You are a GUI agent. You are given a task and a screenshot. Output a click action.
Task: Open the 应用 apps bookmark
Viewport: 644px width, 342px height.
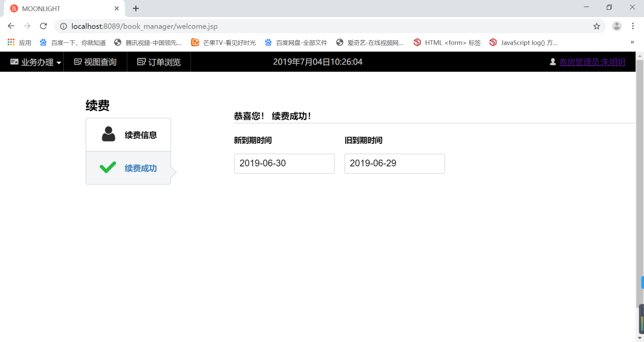pos(19,43)
